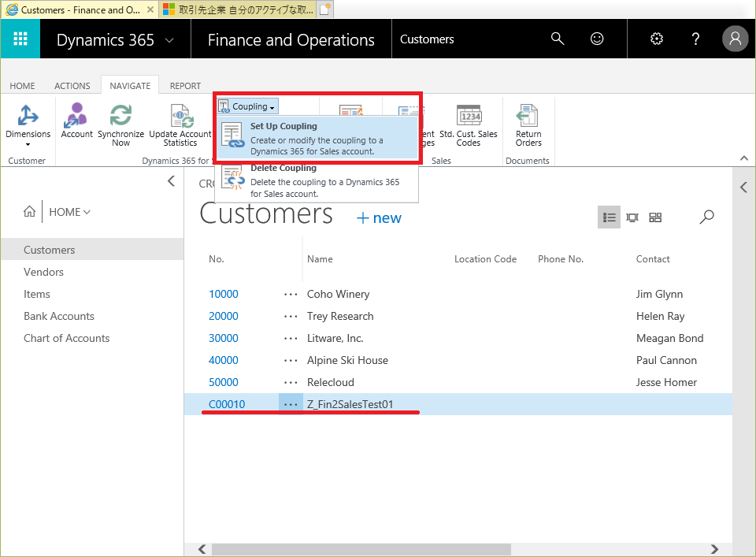Select Items in the navigation pane
This screenshot has width=756, height=557.
(37, 294)
